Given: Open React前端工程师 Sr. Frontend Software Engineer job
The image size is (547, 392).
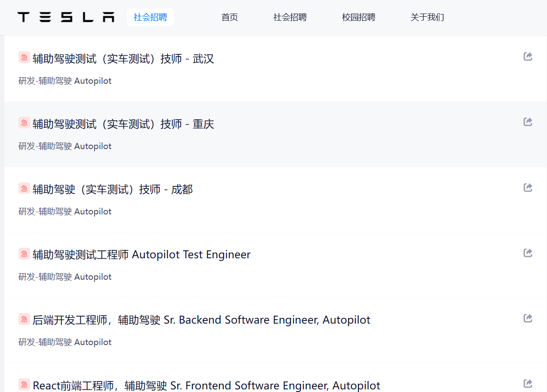Looking at the screenshot, I should pyautogui.click(x=207, y=385).
